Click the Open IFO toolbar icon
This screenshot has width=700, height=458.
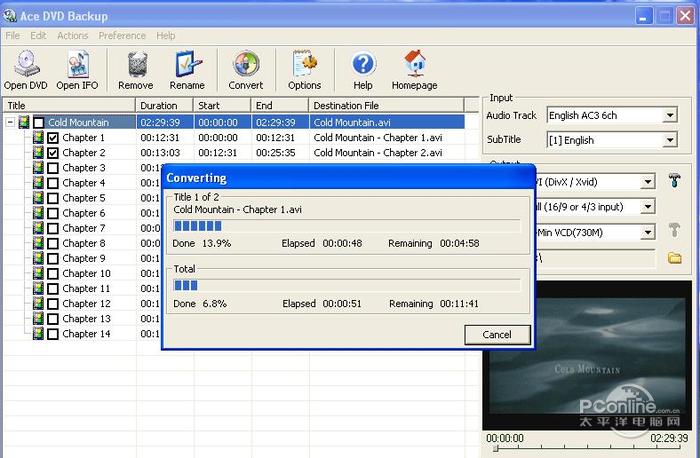[x=78, y=63]
